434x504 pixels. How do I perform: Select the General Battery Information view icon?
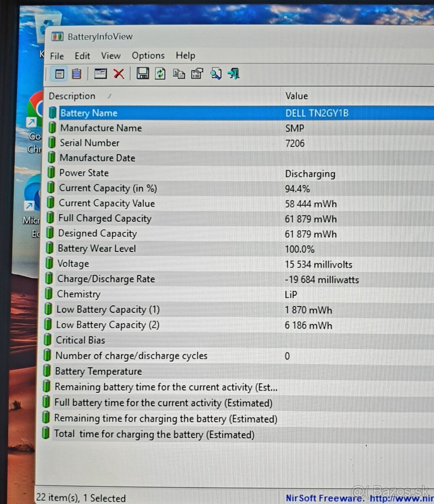[59, 73]
